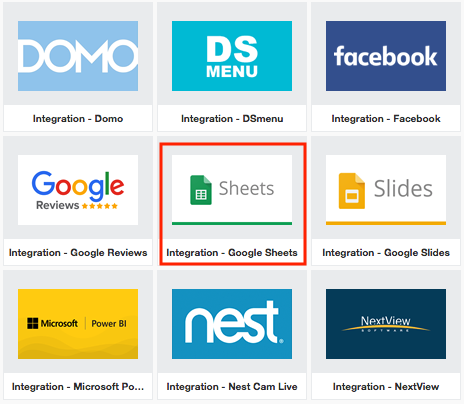Click the NextView Software logo
Viewport: 464px width, 404px height.
[386, 324]
